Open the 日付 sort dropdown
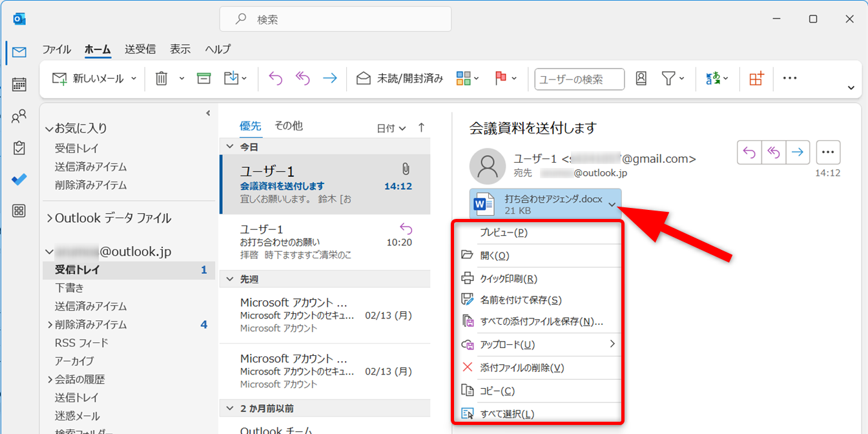 pyautogui.click(x=391, y=129)
